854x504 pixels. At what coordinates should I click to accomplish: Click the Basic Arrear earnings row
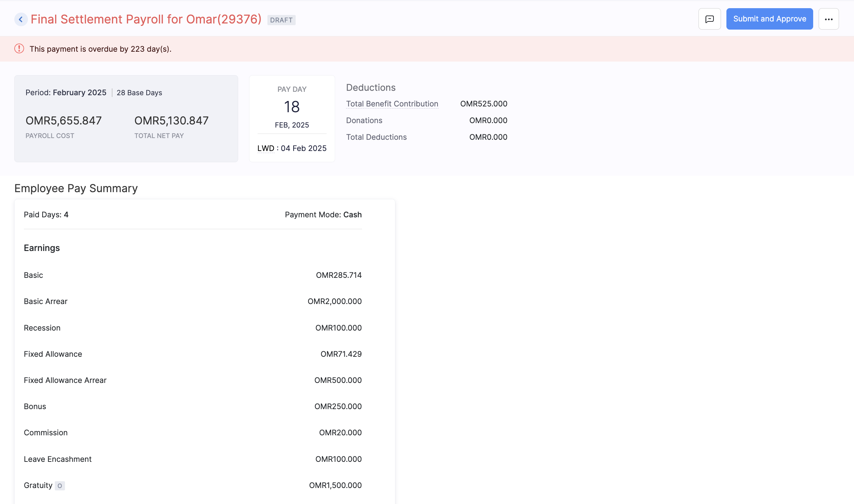(46, 301)
